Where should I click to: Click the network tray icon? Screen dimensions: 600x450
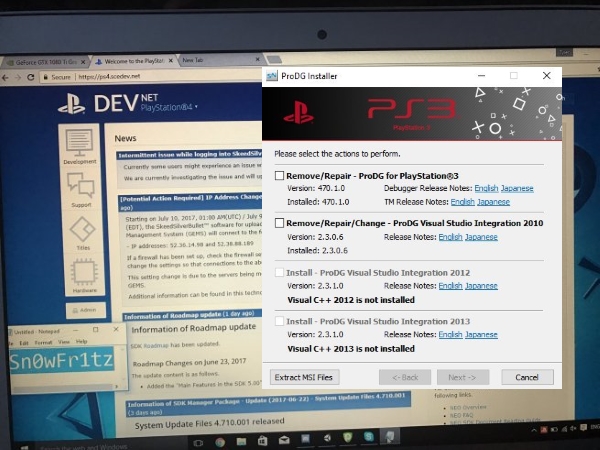[x=564, y=429]
